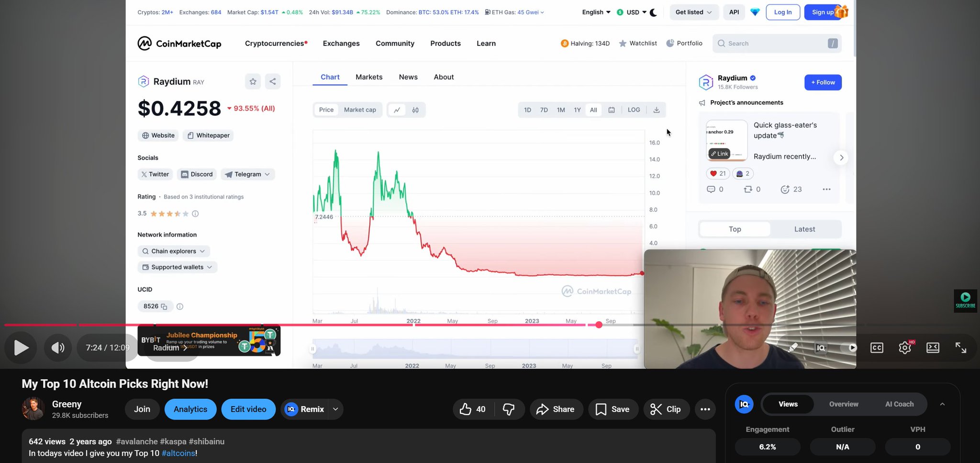Click the Analytics button
Viewport: 980px width, 463px height.
[x=190, y=409]
